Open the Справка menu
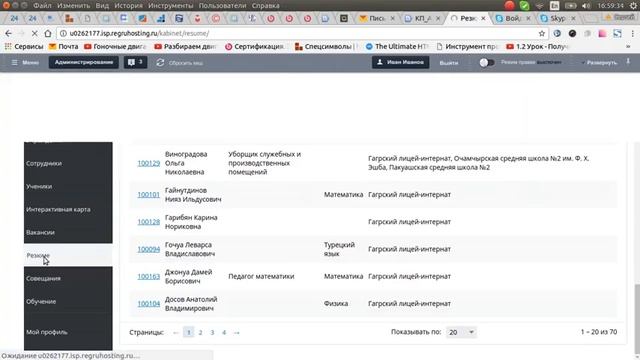Screen dimensions: 640x360 click(x=265, y=6)
